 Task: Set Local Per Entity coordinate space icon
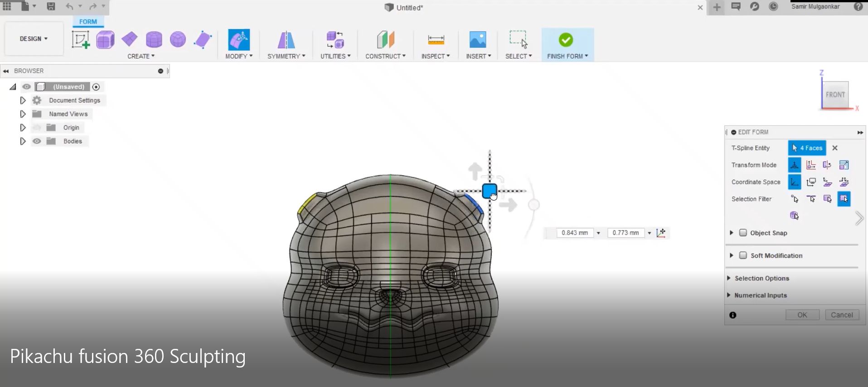point(844,182)
